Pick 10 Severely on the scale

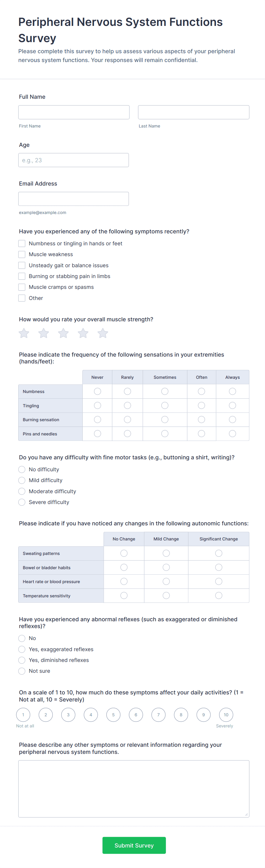coord(226,715)
